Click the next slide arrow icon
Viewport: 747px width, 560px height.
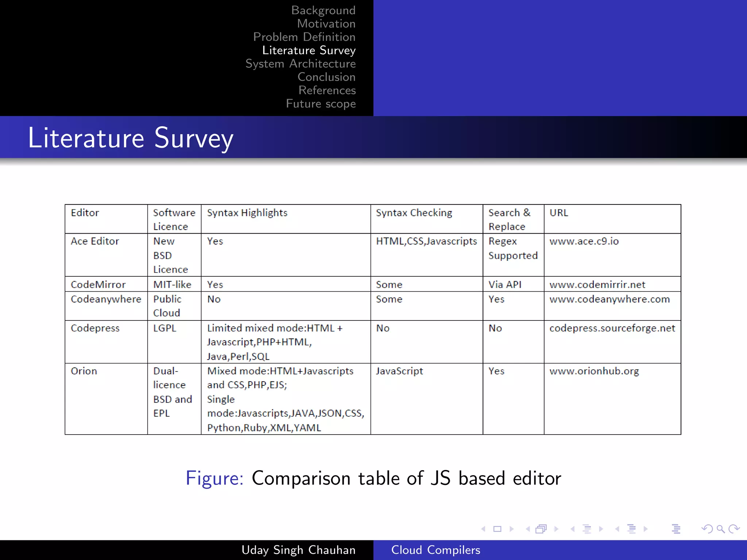512,529
